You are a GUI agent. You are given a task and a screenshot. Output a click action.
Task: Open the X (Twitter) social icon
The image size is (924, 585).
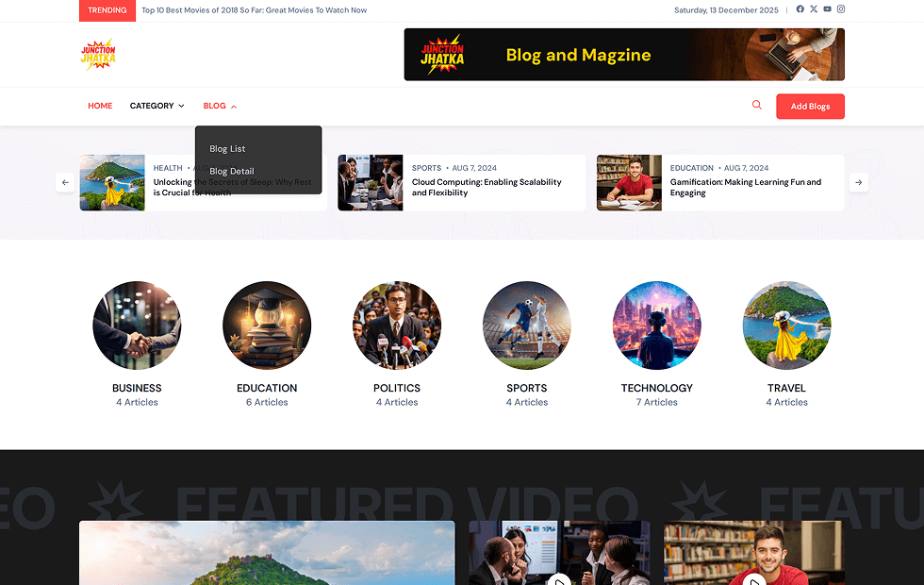pos(814,9)
